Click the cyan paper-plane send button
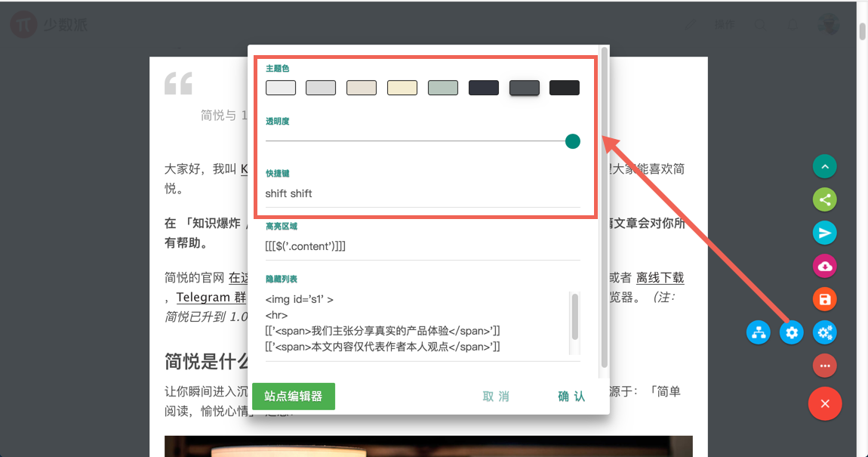868x457 pixels. tap(824, 233)
